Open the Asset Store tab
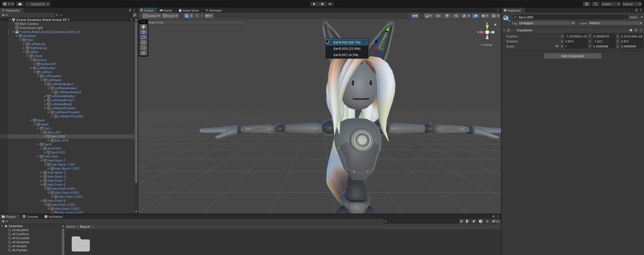 point(188,10)
